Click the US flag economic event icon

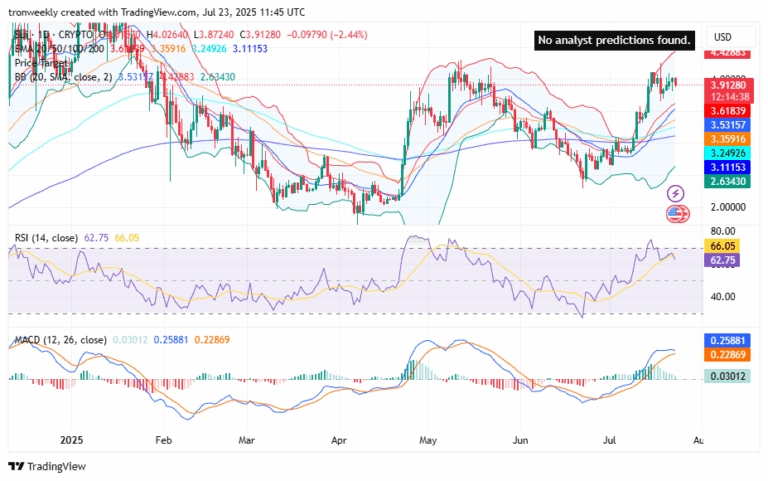pos(676,213)
